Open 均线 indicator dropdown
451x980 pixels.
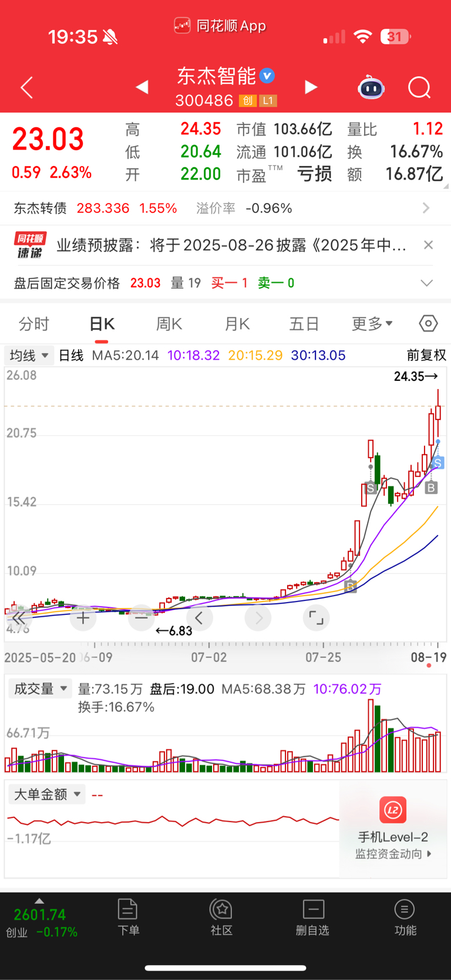click(29, 356)
